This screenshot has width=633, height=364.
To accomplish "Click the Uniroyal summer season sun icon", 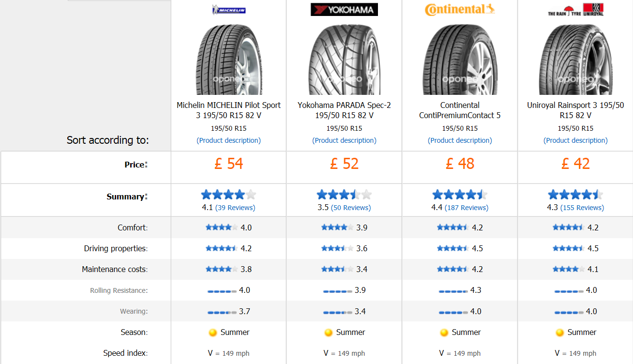I will pos(559,333).
